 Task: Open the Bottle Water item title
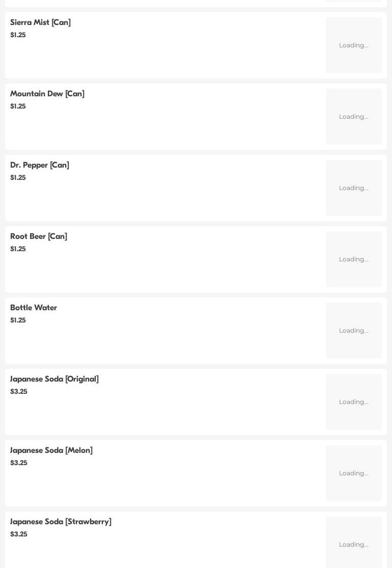pyautogui.click(x=34, y=308)
